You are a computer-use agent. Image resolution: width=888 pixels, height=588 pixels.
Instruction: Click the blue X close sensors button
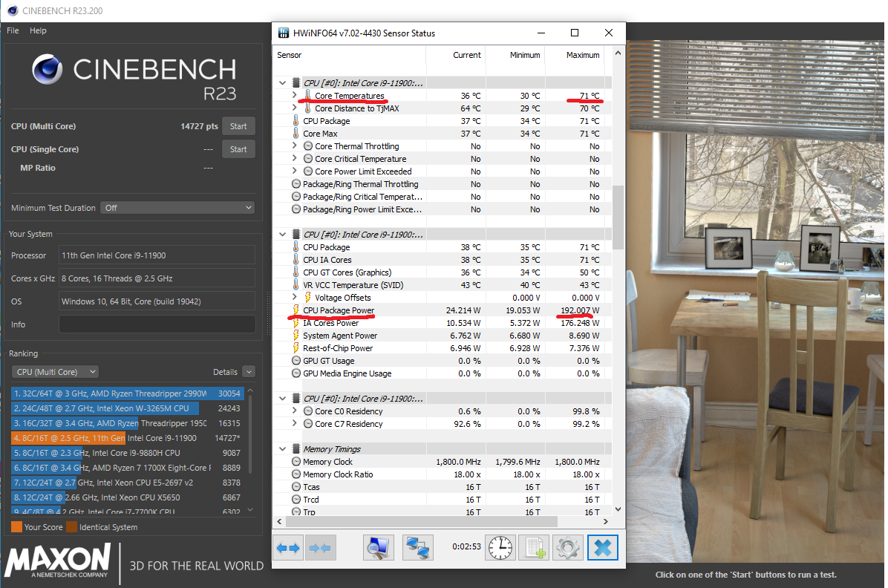(x=603, y=548)
